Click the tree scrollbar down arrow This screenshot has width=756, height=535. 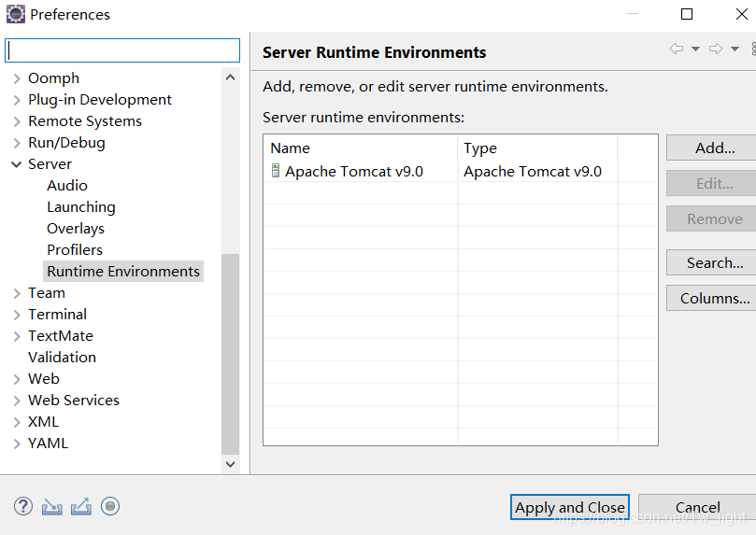tap(231, 464)
